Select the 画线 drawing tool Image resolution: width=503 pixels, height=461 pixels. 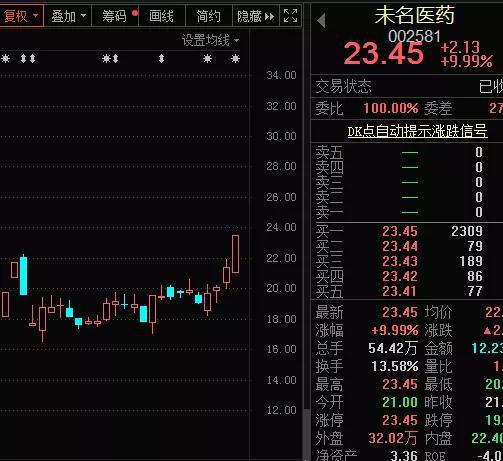tap(162, 16)
